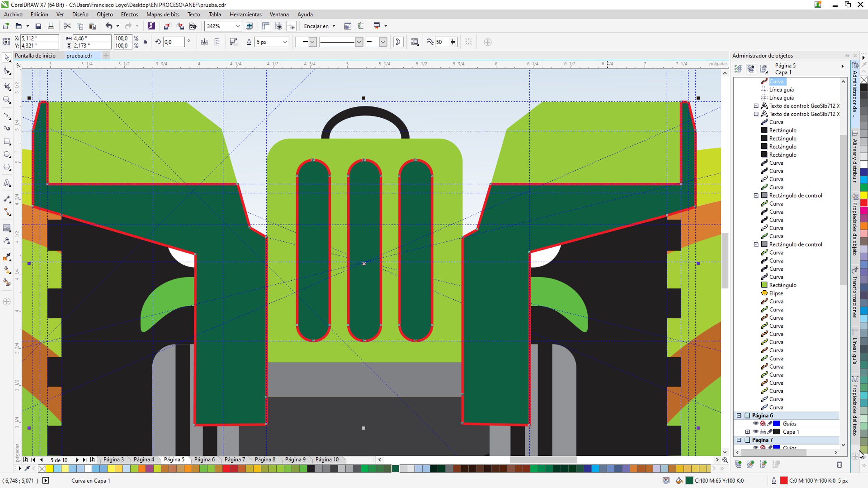Click the Print icon
The width and height of the screenshot is (868, 488).
pos(51,26)
